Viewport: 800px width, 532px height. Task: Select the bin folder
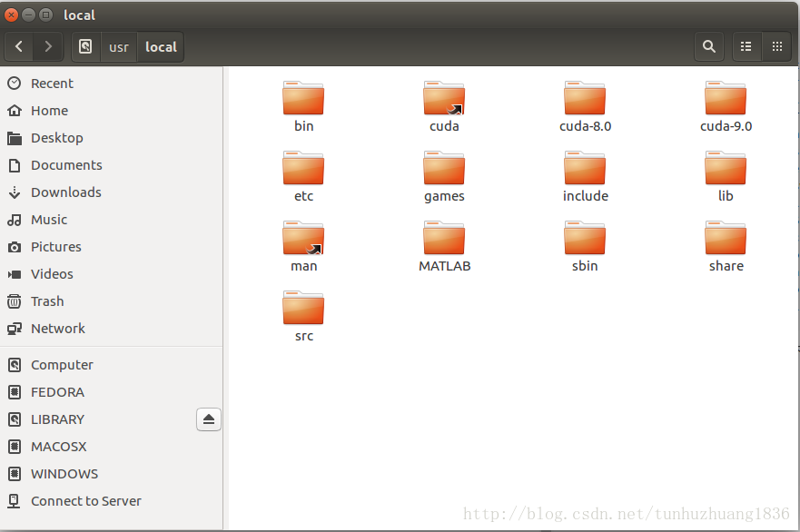coord(303,107)
